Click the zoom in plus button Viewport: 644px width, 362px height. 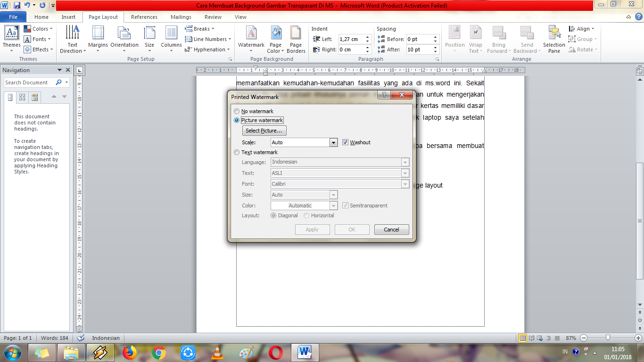(638, 338)
